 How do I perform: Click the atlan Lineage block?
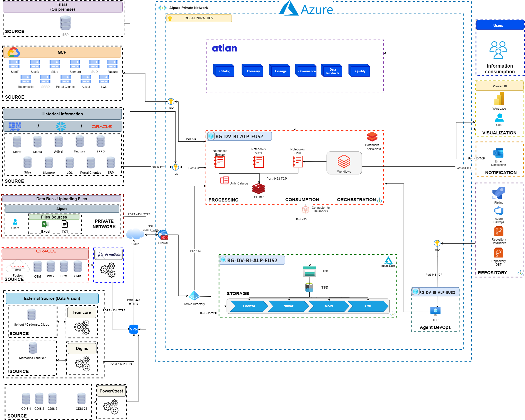(279, 70)
